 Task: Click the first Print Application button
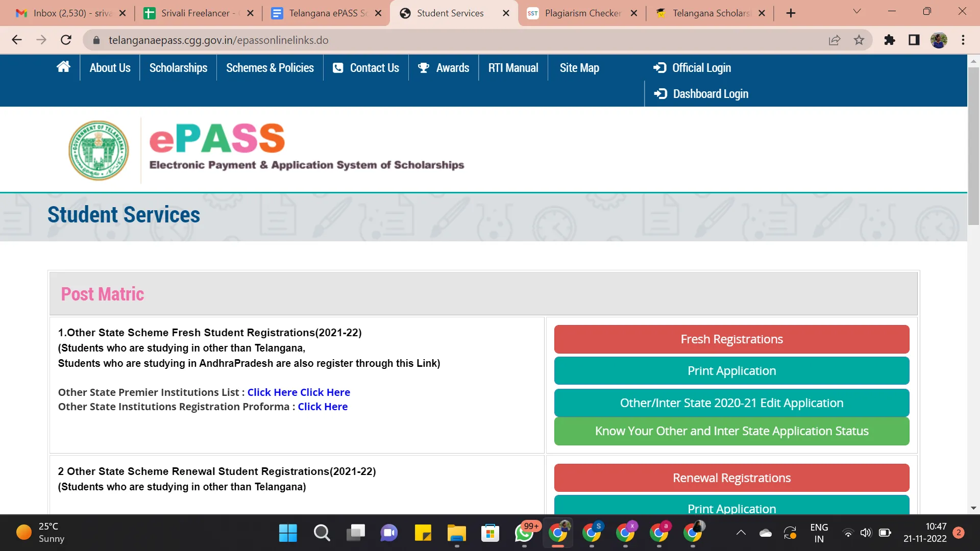[731, 371]
